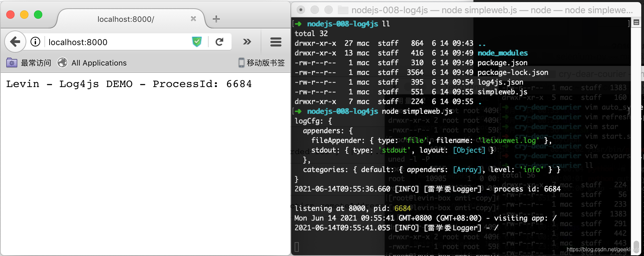Screen dimensions: 644x256
Task: Select the page text 'Levin - Log4js DEMO - ProcessId: 6684'
Action: pos(129,84)
